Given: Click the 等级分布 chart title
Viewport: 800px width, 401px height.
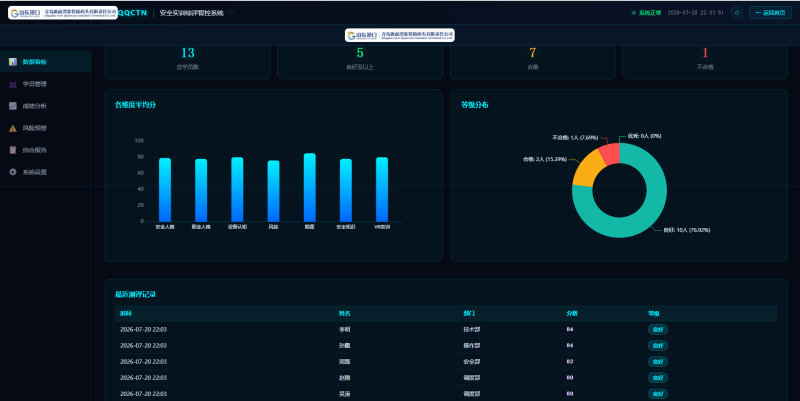Looking at the screenshot, I should (x=474, y=105).
